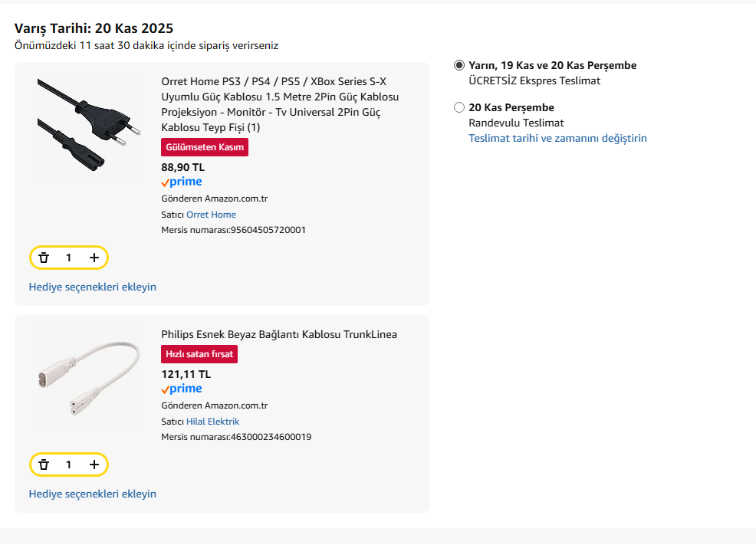
Task: Click the quantity value of the Philips cable
Action: point(68,465)
